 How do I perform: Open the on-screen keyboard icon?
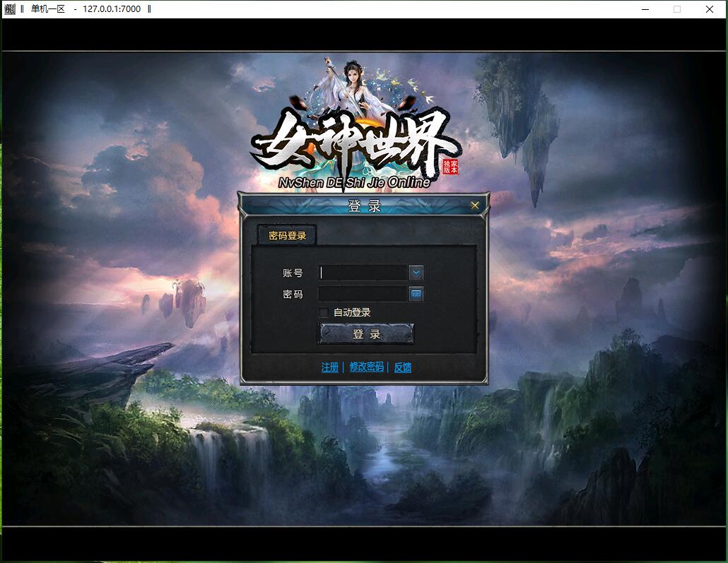pyautogui.click(x=416, y=293)
